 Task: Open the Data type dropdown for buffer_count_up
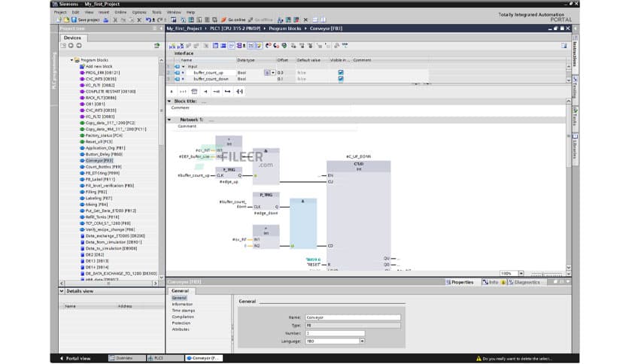coord(273,72)
